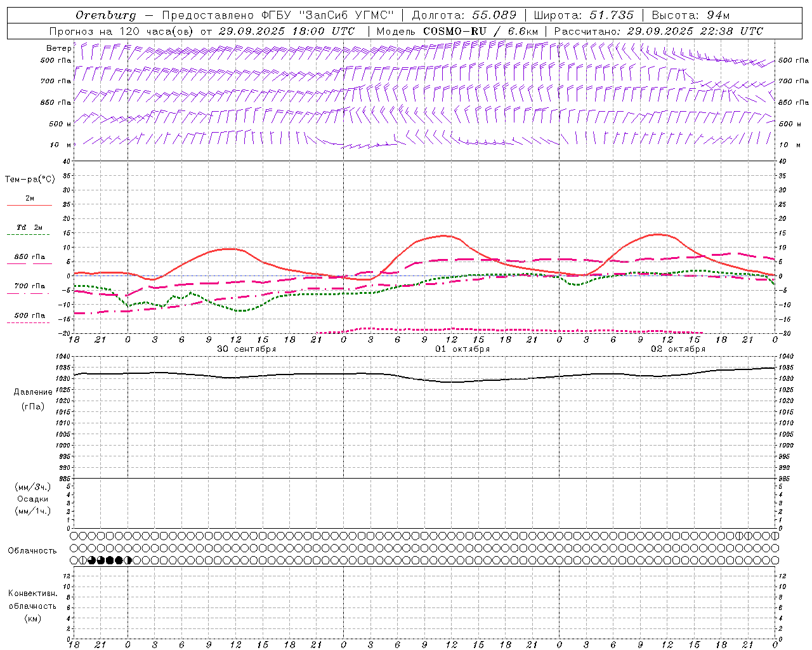The width and height of the screenshot is (812, 650).
Task: Select the 'Модель COSMO-RU / 6.6км' text
Action: click(x=457, y=31)
